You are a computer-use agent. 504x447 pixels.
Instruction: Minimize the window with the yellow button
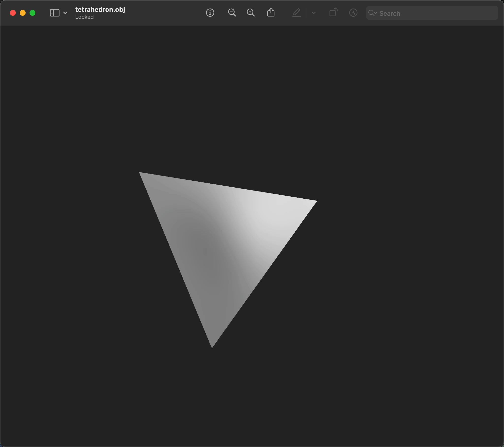point(23,13)
